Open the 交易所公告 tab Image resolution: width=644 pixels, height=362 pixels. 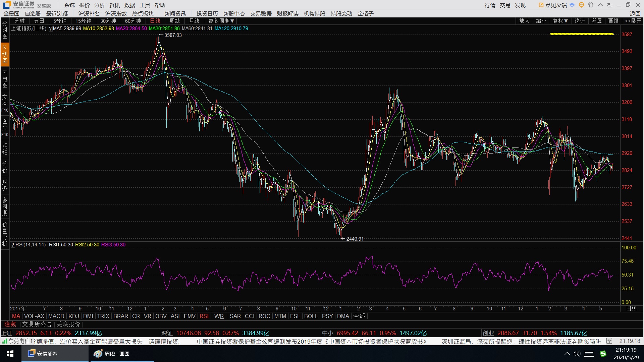point(37,324)
